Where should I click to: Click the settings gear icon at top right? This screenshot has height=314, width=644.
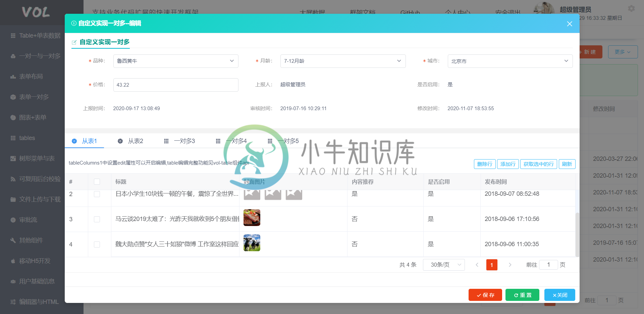coord(631,8)
